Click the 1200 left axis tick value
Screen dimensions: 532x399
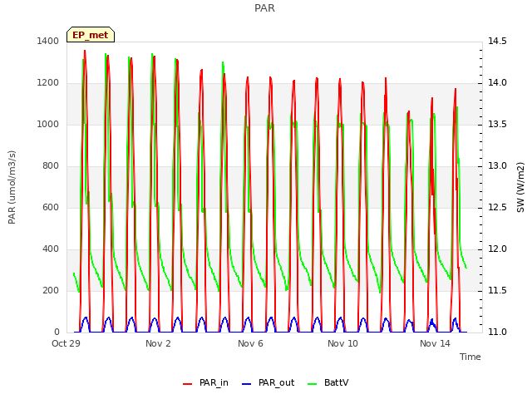pos(48,82)
